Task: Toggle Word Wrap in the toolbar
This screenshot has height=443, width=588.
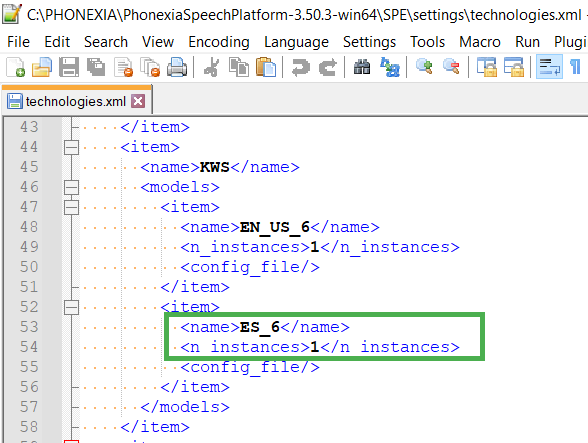Action: [549, 67]
